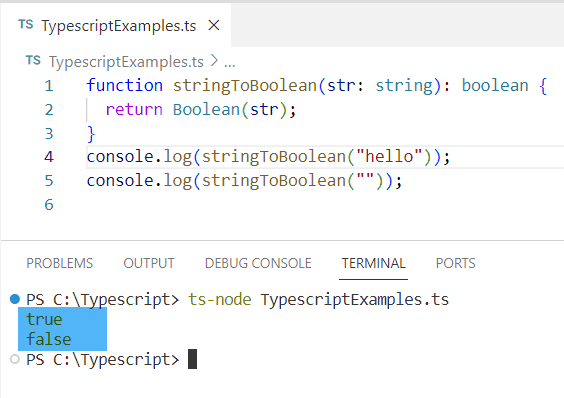Open TypescriptExamples.ts breadcrumb item

[126, 62]
